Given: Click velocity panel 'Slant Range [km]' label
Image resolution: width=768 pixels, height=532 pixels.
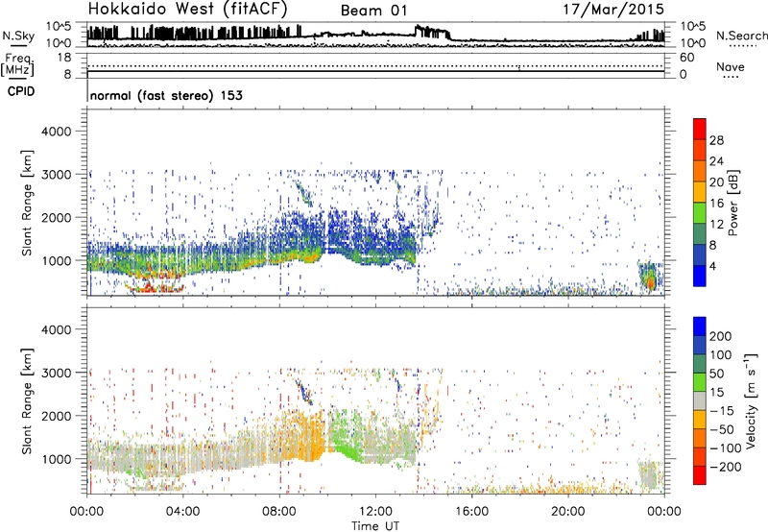Looking at the screenshot, I should click(x=27, y=401).
